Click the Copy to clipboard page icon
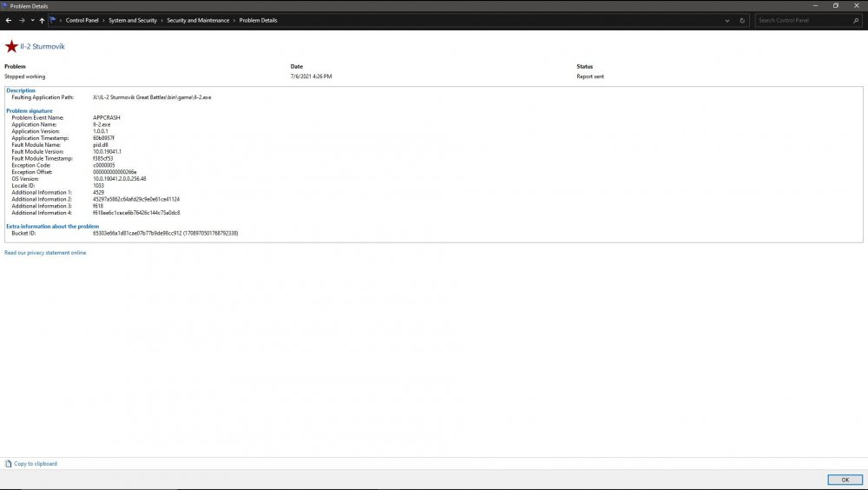This screenshot has height=490, width=868. coord(9,464)
